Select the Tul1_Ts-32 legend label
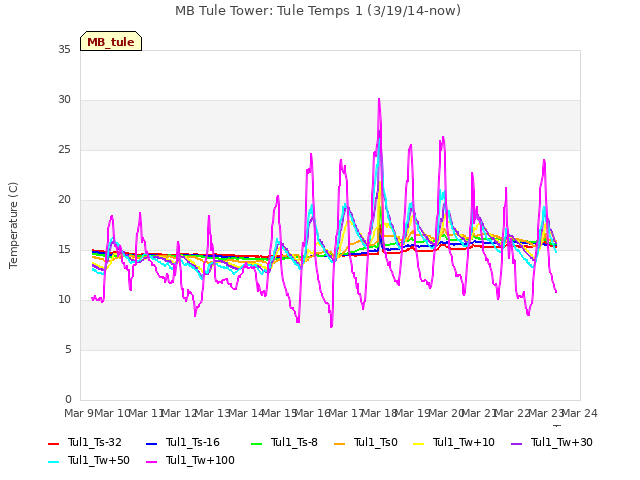The image size is (640, 480). click(95, 442)
